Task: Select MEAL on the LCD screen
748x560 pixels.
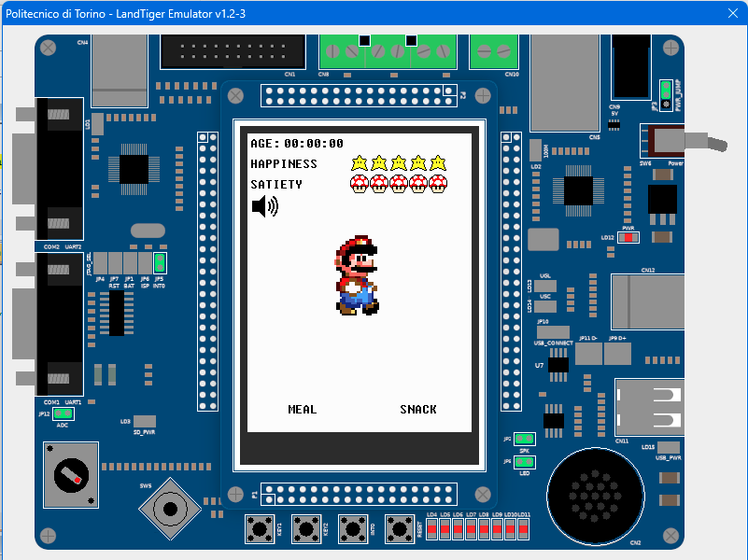Action: [x=303, y=410]
